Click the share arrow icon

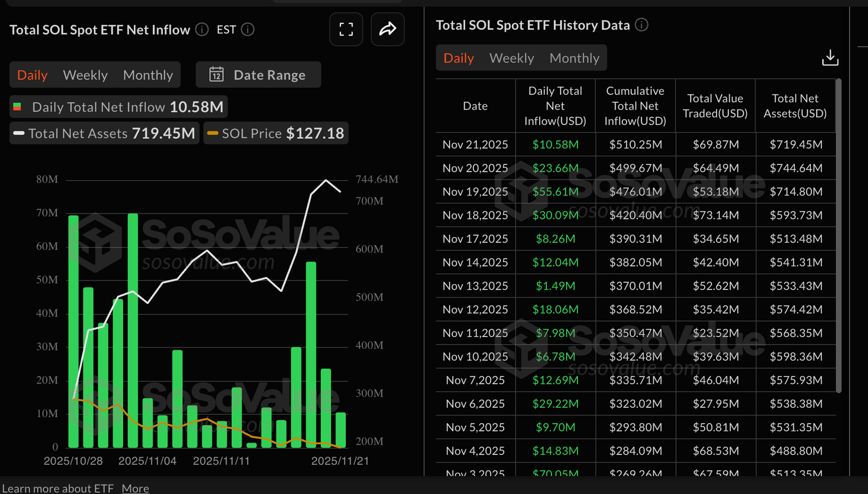pyautogui.click(x=388, y=29)
